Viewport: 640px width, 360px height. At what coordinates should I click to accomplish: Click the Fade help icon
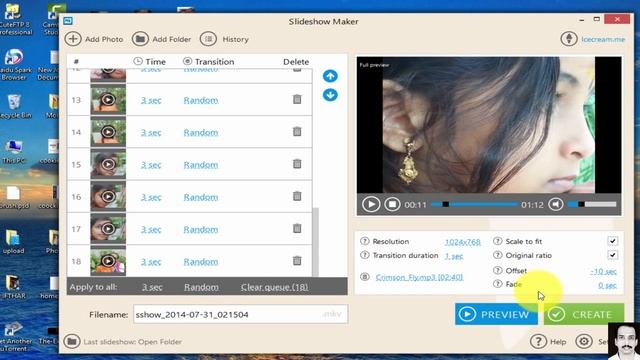coord(497,284)
